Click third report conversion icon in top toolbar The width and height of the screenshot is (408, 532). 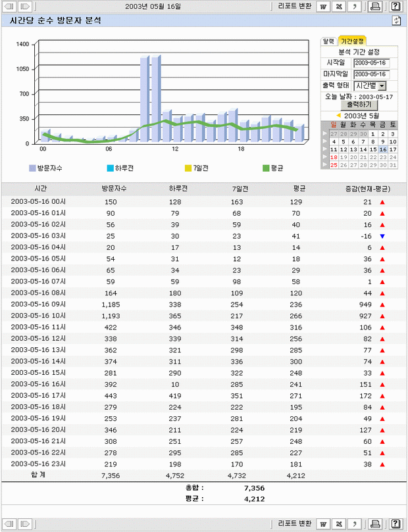355,7
